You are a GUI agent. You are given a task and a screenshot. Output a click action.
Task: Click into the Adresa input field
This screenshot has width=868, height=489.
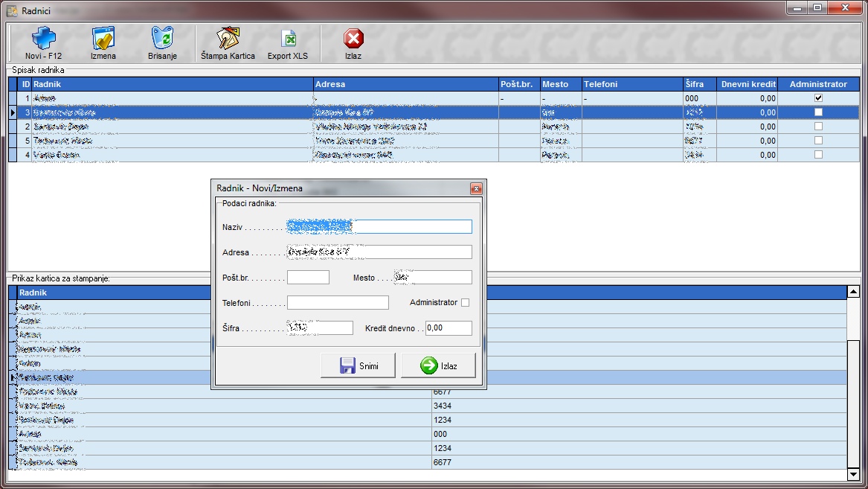[x=379, y=252]
